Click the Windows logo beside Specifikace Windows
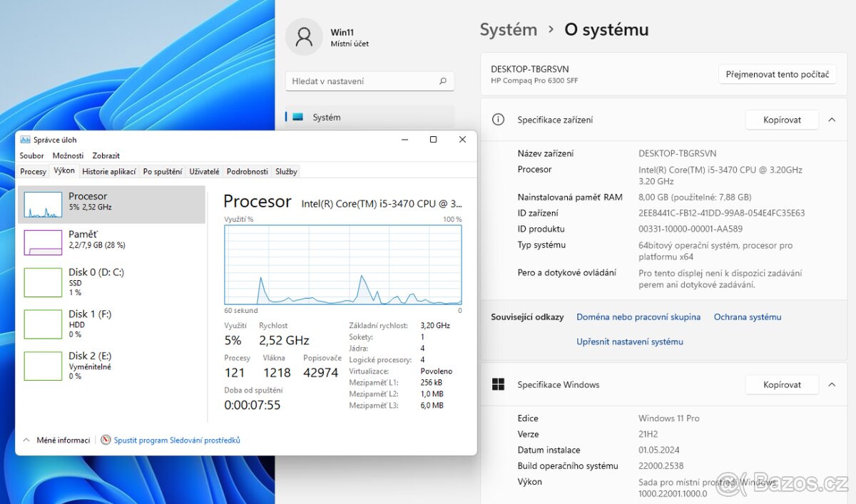The height and width of the screenshot is (504, 856). point(499,384)
